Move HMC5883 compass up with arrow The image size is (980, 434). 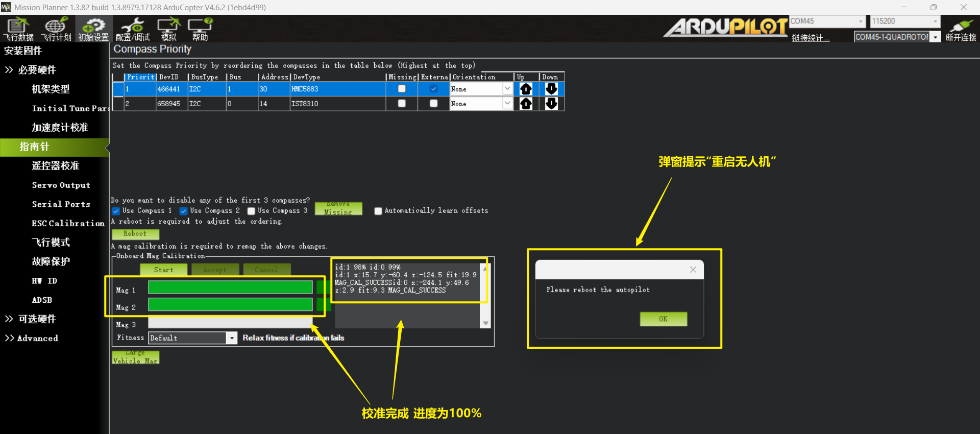526,89
